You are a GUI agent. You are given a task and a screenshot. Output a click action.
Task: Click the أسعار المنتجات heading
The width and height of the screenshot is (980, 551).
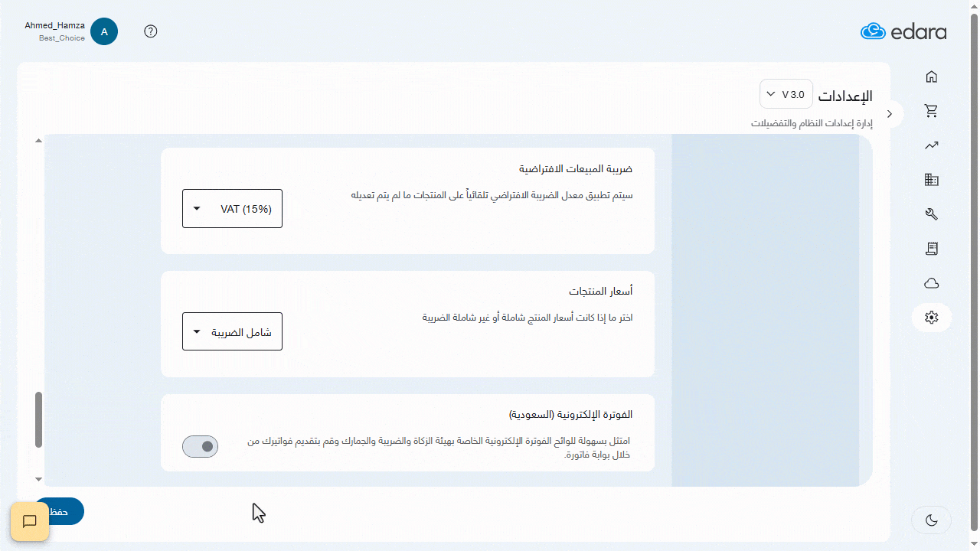tap(601, 292)
